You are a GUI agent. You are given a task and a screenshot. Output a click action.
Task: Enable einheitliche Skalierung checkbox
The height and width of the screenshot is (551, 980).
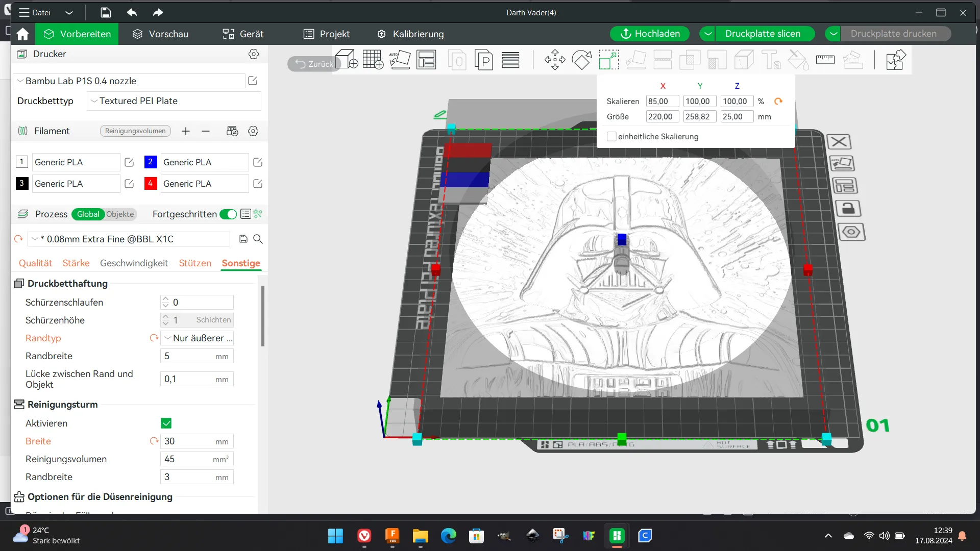[611, 136]
